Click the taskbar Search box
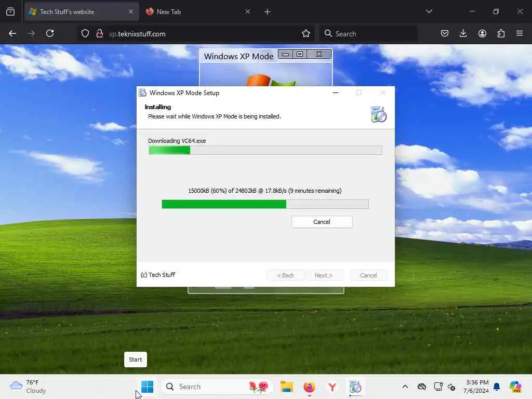The image size is (532, 399). click(217, 387)
